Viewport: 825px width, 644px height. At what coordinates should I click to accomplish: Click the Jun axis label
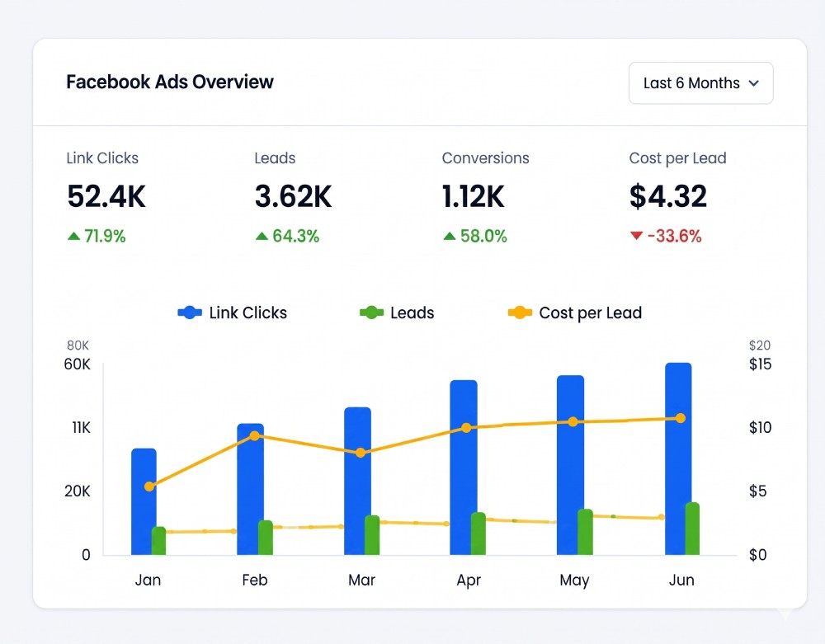[681, 581]
